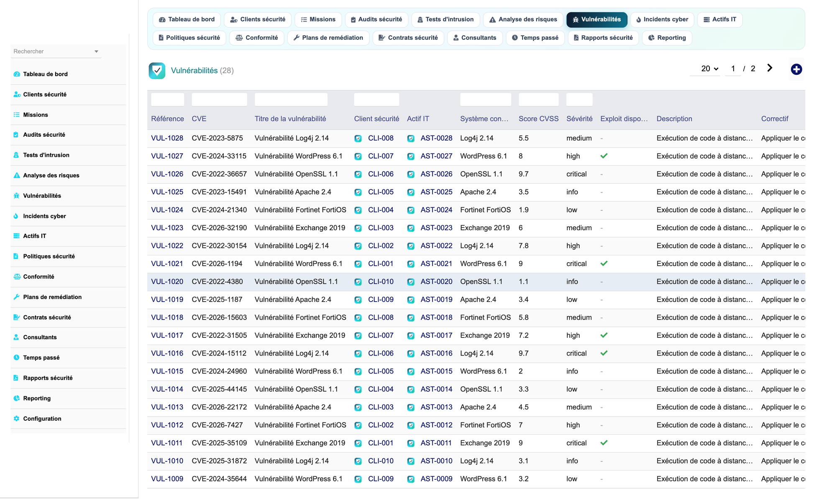The width and height of the screenshot is (814, 504).
Task: Open vulnerability VUL-1020 link
Action: point(167,281)
